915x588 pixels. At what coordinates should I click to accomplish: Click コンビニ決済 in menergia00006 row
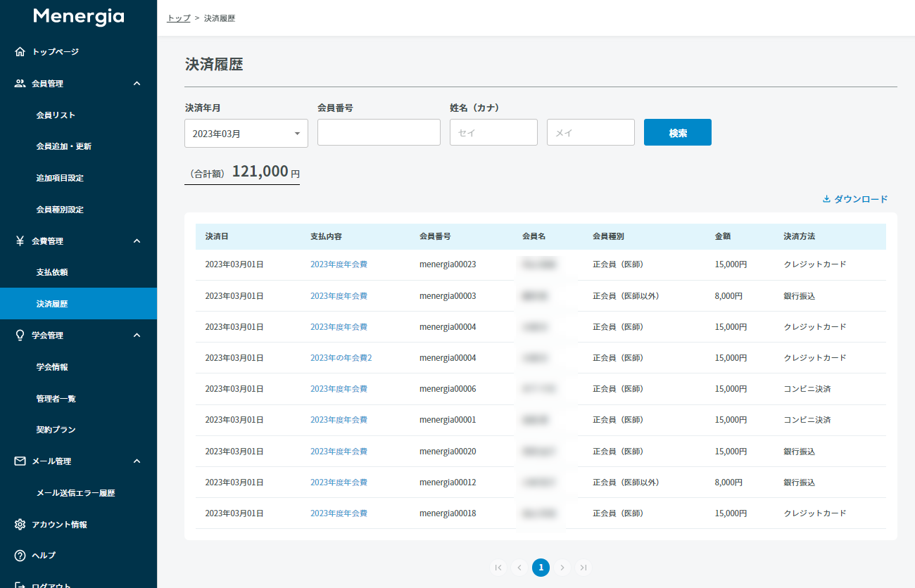(x=807, y=389)
